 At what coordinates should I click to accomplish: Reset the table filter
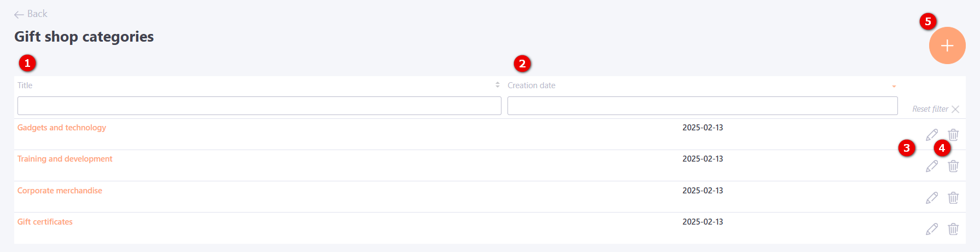(935, 109)
